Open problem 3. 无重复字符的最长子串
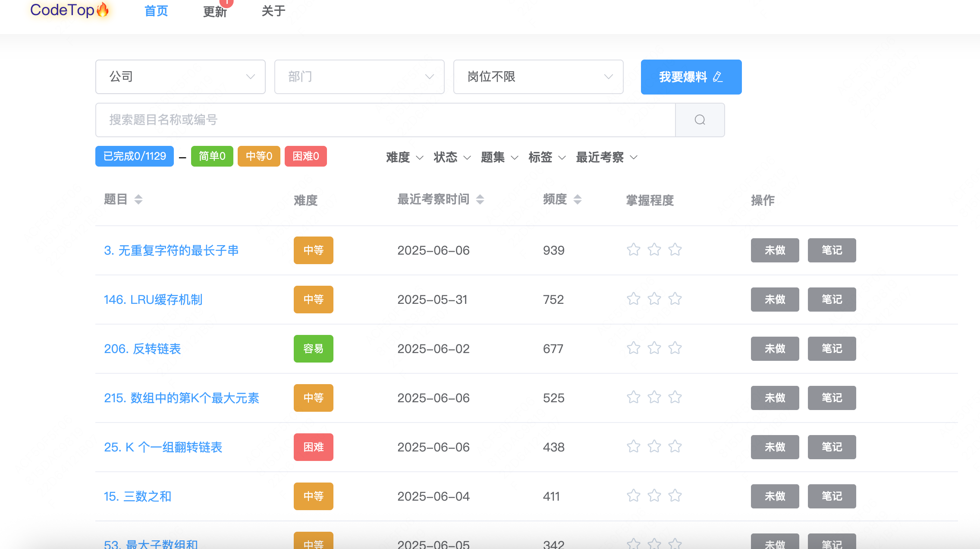 pyautogui.click(x=171, y=250)
